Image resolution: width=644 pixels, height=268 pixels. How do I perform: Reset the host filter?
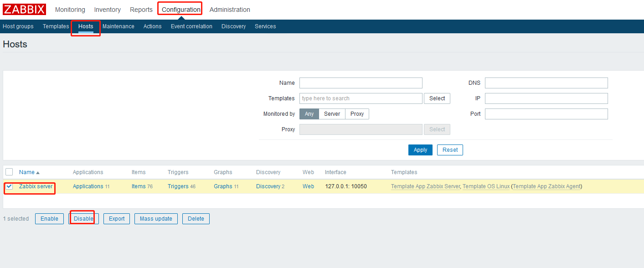[450, 150]
